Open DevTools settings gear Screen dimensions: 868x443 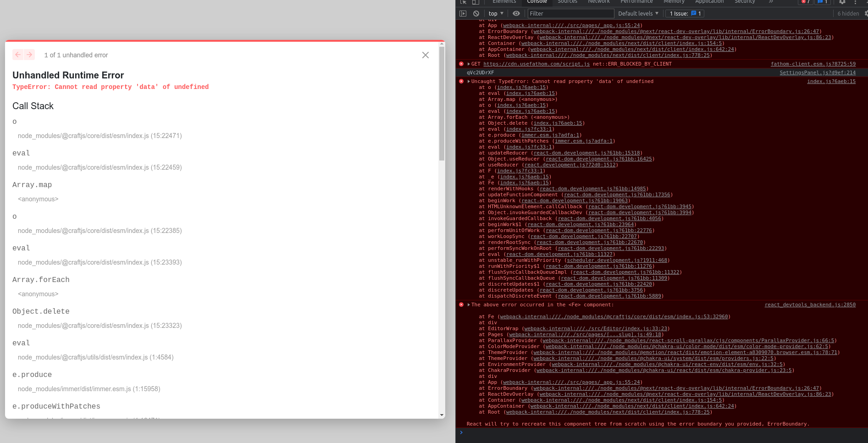pos(842,2)
